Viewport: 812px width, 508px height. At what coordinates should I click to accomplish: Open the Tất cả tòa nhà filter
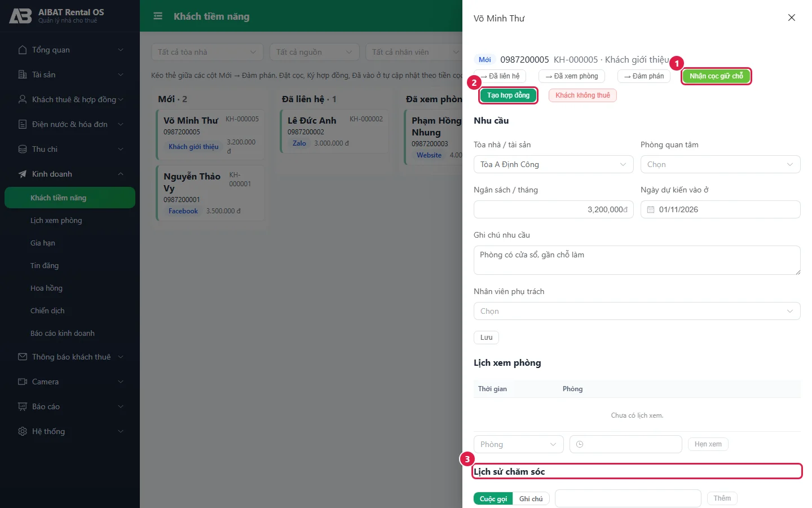(x=208, y=52)
